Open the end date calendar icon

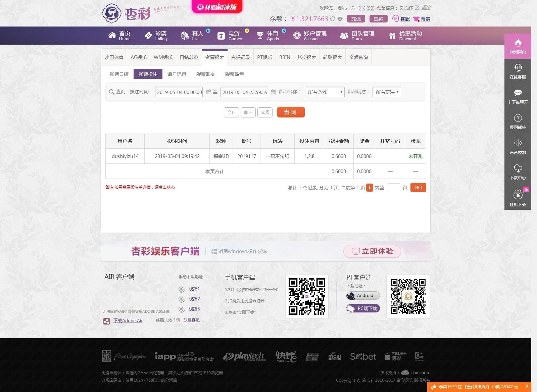(x=274, y=92)
